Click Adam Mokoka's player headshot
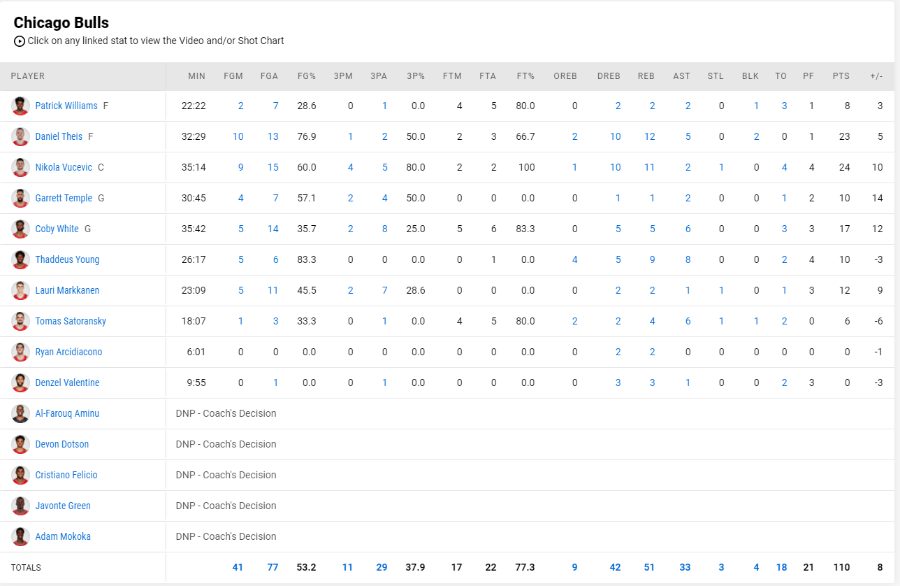Screen dimensions: 900x586 click(20, 536)
